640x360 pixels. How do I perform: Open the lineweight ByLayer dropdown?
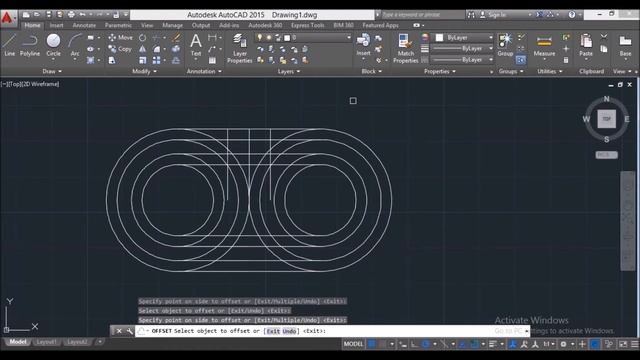(462, 49)
